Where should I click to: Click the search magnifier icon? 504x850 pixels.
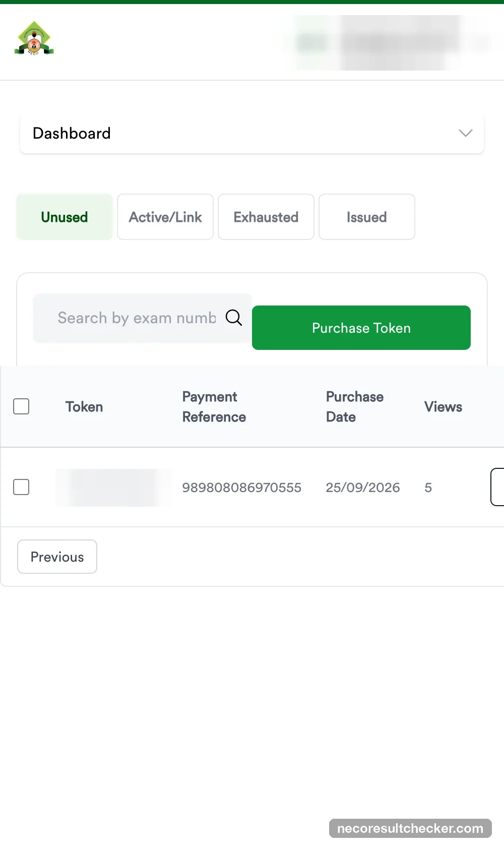click(234, 318)
